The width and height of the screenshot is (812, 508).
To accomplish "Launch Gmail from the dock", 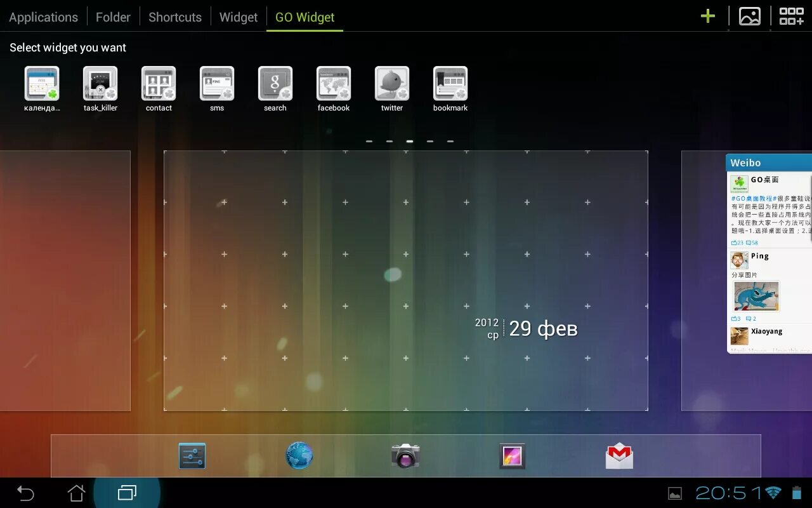I will 619,456.
